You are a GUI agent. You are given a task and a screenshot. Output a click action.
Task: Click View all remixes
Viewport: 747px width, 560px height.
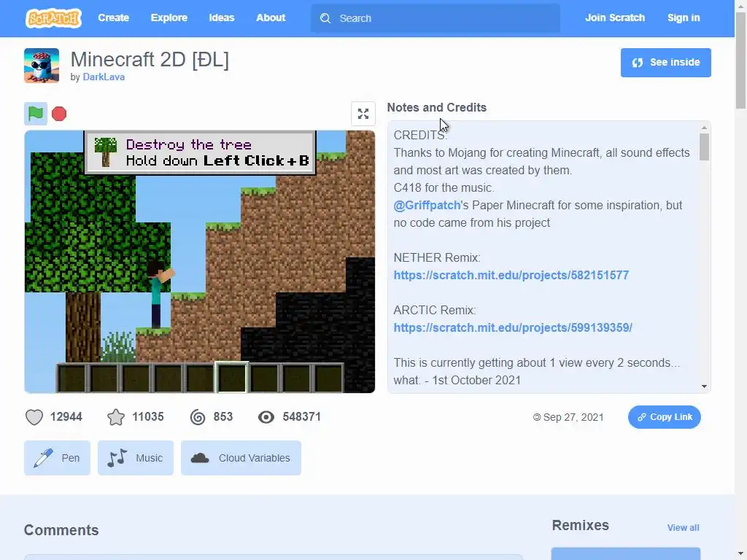(x=683, y=528)
